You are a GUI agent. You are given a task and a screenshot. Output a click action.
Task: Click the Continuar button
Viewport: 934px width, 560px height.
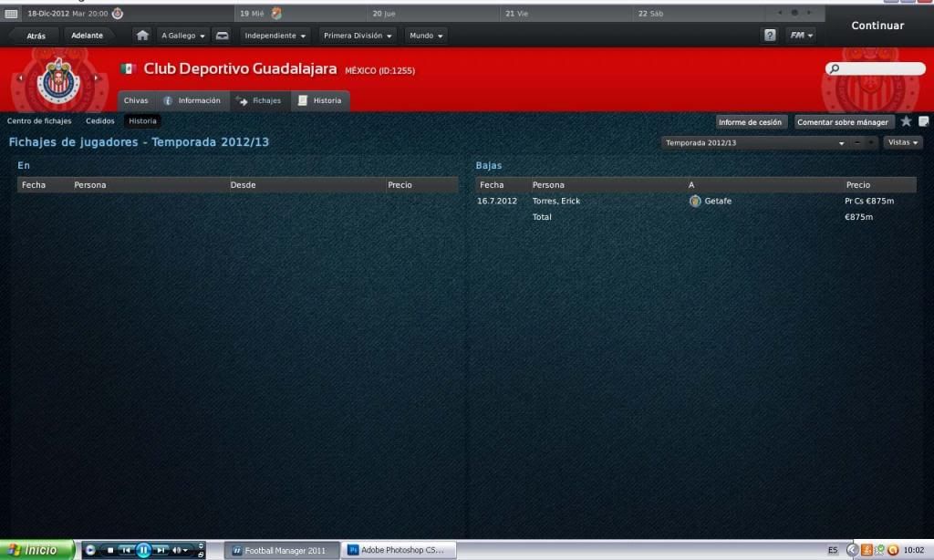pos(877,26)
